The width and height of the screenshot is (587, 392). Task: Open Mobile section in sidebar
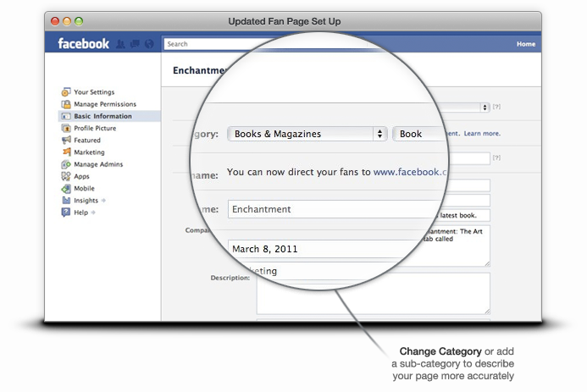[84, 188]
